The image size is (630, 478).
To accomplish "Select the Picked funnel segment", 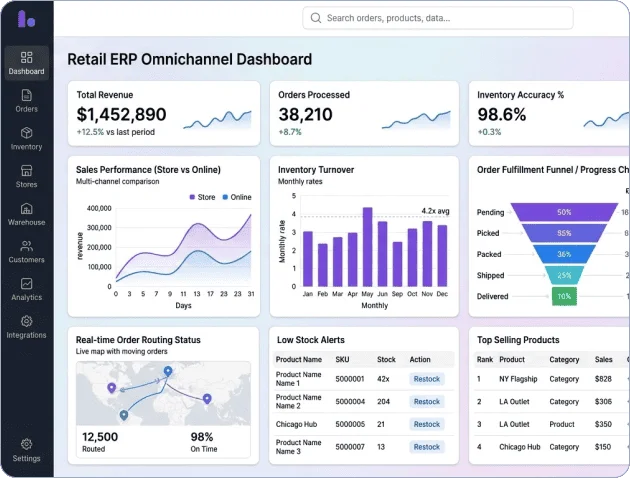I will coord(564,233).
